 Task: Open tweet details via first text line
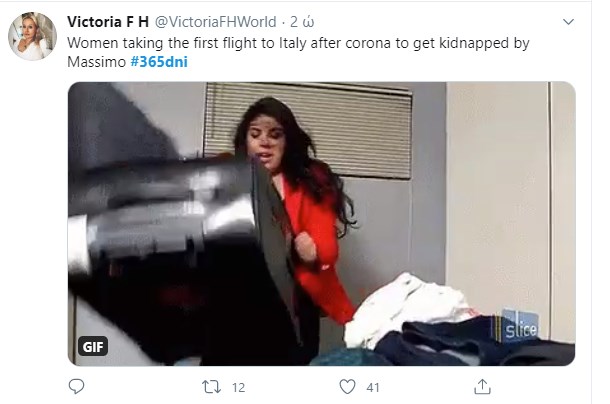pyautogui.click(x=298, y=43)
